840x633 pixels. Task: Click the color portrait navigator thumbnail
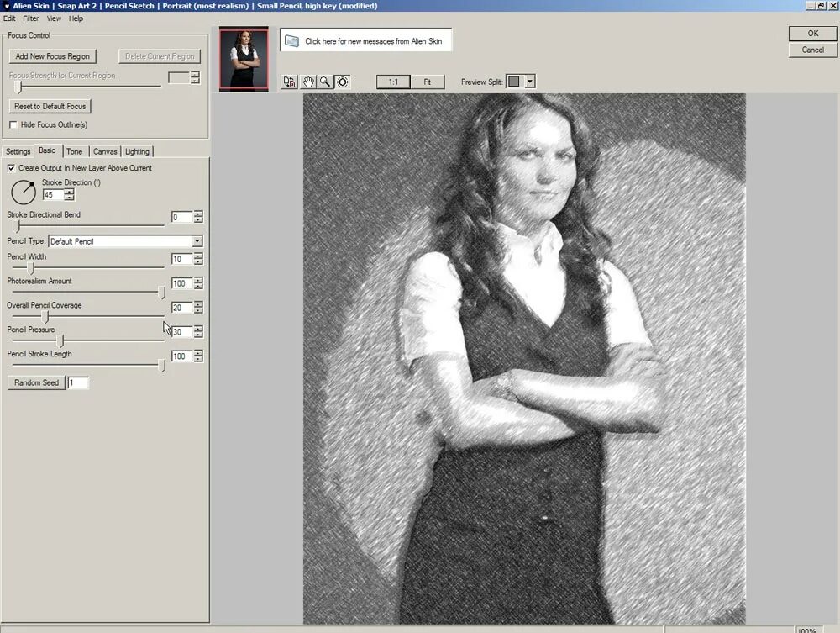[x=244, y=60]
